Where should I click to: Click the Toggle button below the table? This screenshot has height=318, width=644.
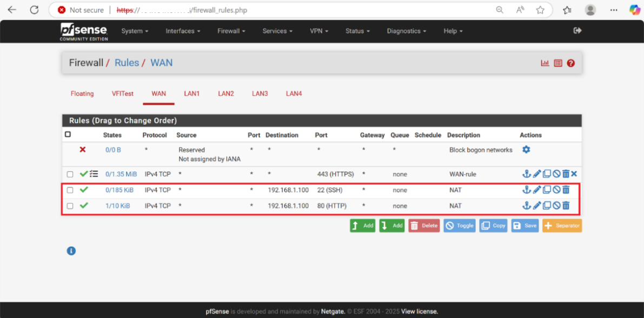[x=460, y=226]
